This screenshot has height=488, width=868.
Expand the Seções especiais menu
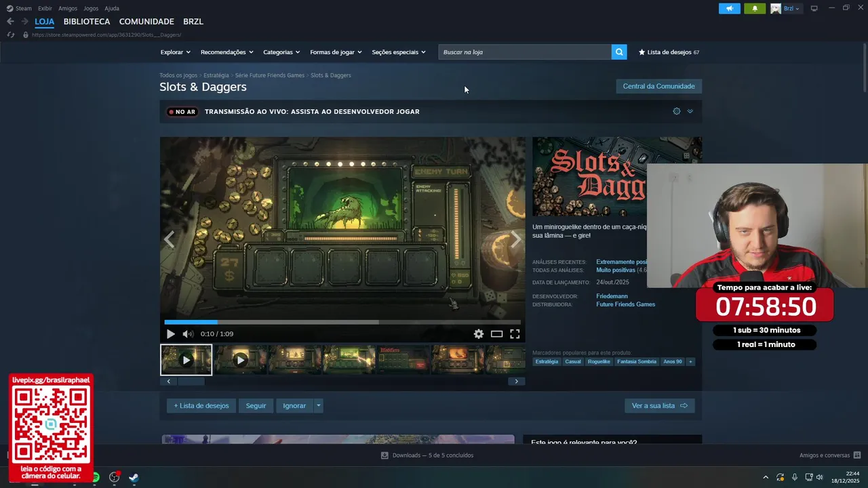pyautogui.click(x=399, y=52)
